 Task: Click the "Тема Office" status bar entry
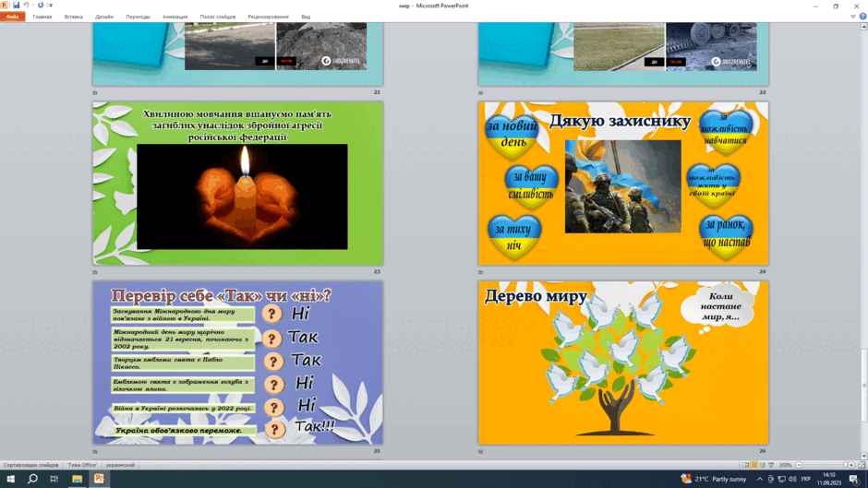point(82,465)
